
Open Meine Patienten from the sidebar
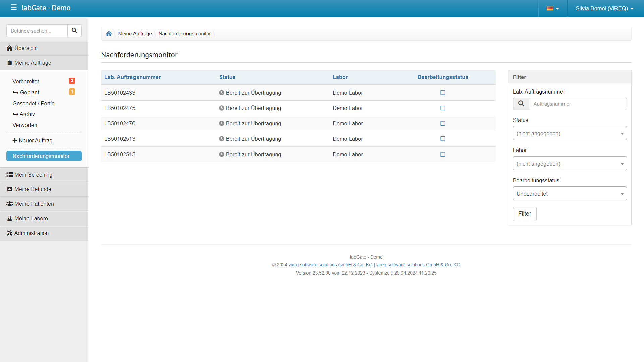(x=34, y=204)
